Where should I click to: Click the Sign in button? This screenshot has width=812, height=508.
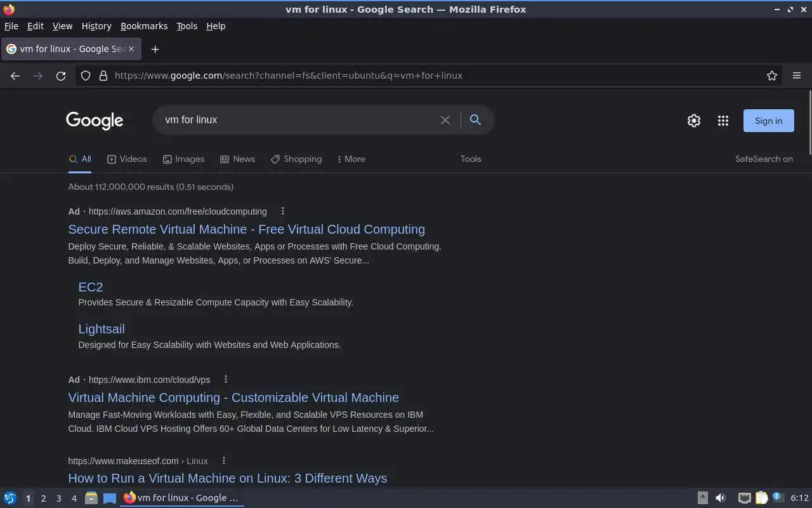tap(768, 121)
